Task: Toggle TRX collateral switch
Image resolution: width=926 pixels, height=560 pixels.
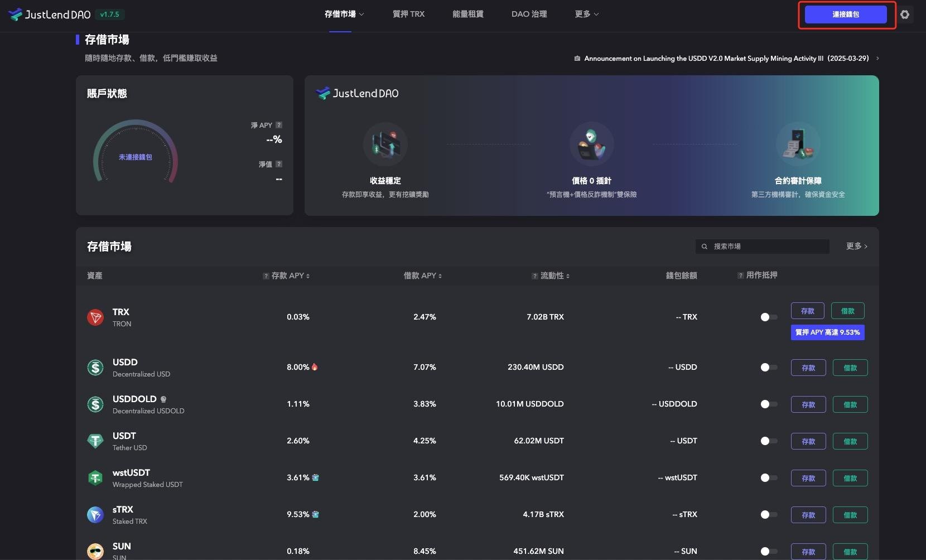Action: coord(769,317)
